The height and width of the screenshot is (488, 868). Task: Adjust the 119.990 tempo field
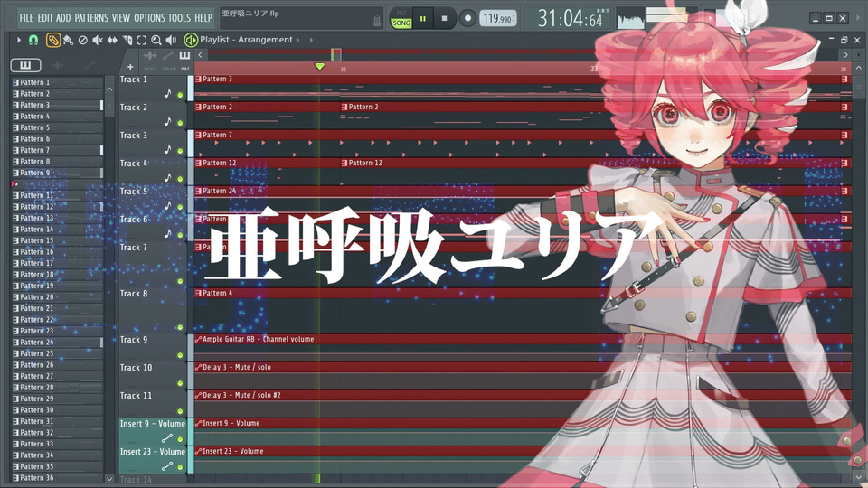[x=497, y=18]
